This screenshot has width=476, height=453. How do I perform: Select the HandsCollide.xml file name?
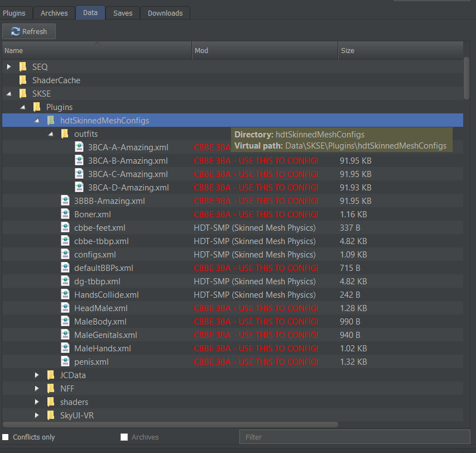(x=106, y=295)
